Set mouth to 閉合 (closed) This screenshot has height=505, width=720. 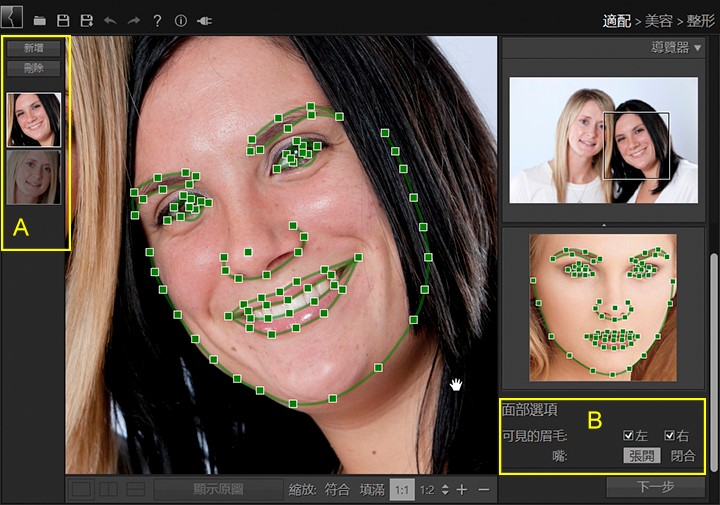pyautogui.click(x=683, y=456)
